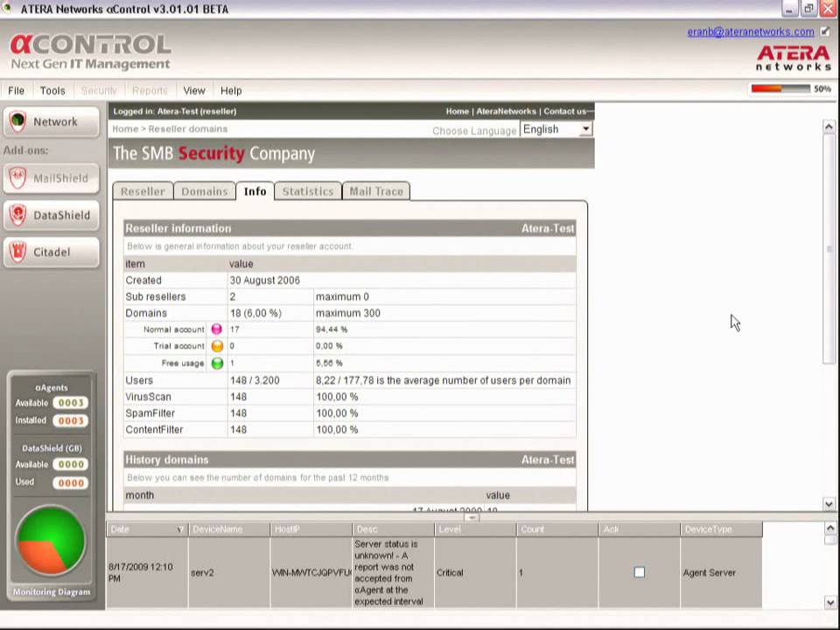
Task: Switch to the Domains tab
Action: (204, 192)
